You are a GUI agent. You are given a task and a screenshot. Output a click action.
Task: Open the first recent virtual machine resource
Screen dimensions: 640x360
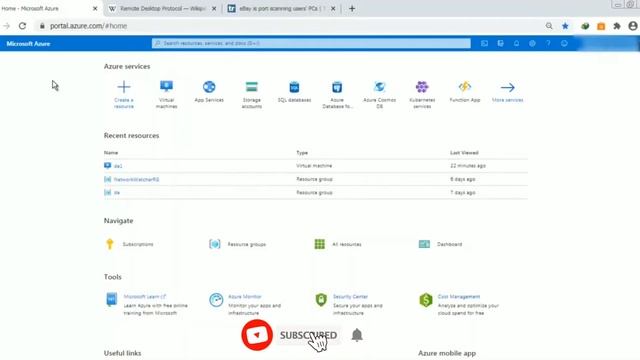tap(118, 166)
